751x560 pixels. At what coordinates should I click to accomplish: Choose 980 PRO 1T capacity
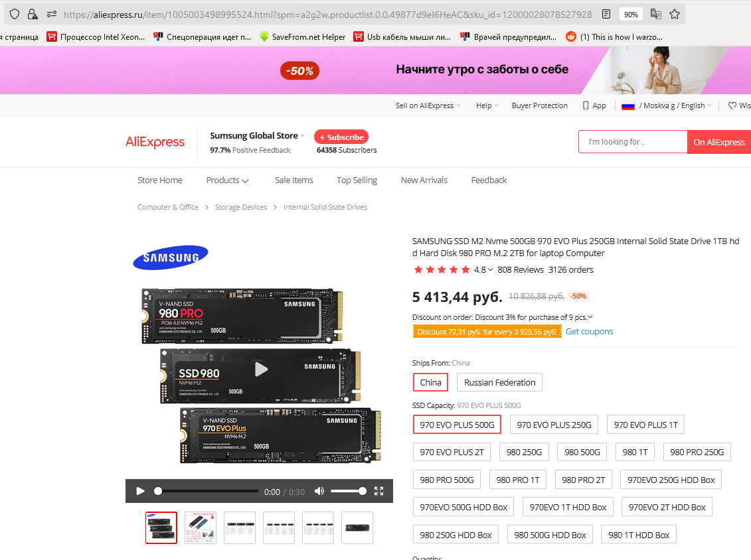click(x=518, y=480)
